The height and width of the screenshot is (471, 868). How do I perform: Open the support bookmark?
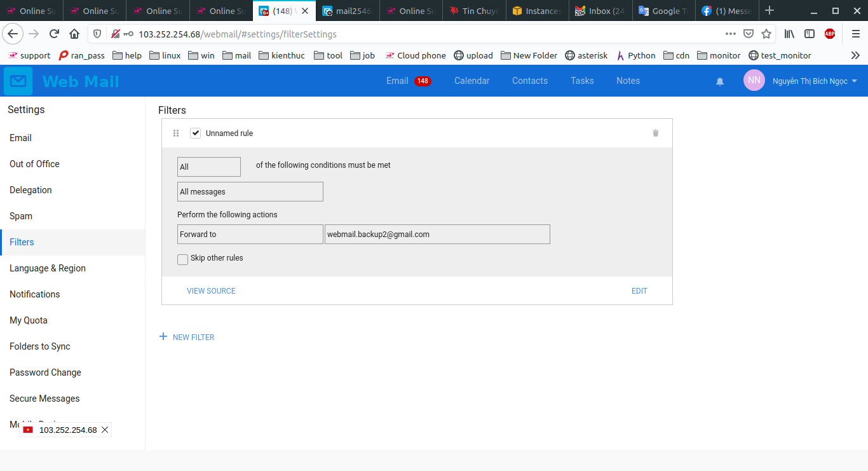click(x=29, y=55)
